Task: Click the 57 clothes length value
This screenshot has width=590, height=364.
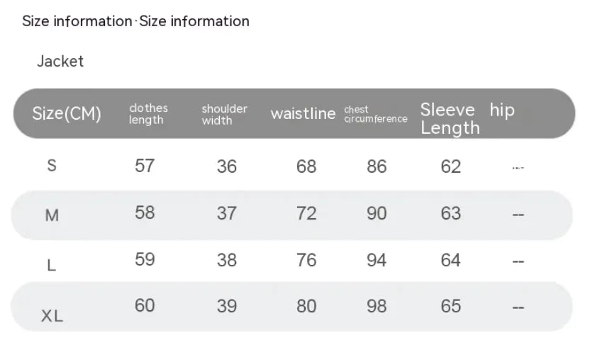Action: coord(145,166)
